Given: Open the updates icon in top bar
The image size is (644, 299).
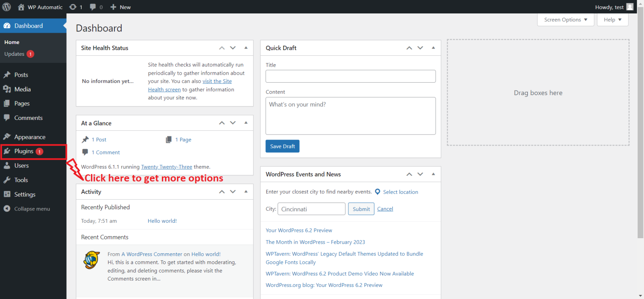Looking at the screenshot, I should [73, 7].
